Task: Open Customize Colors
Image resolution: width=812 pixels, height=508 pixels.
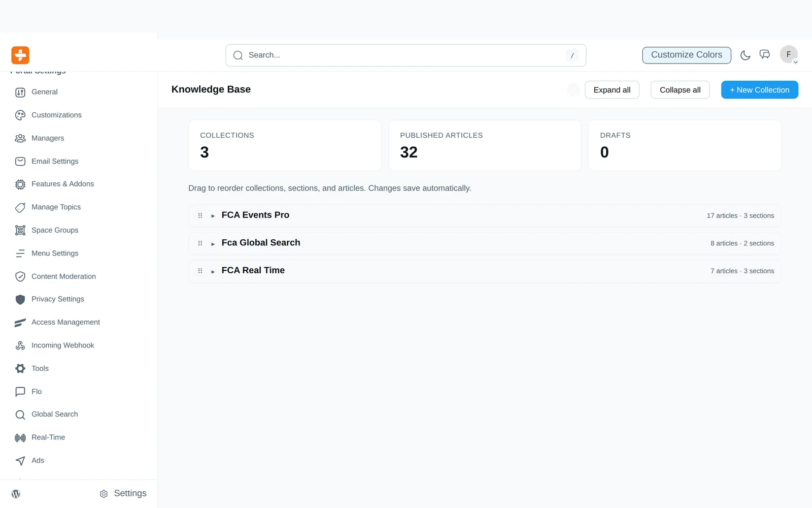Action: pos(687,55)
